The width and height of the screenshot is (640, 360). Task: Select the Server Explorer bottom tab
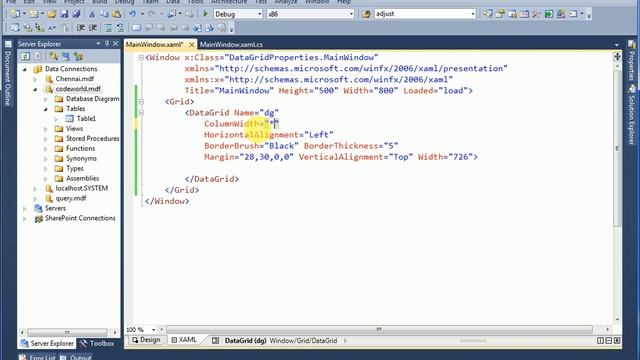tap(48, 344)
